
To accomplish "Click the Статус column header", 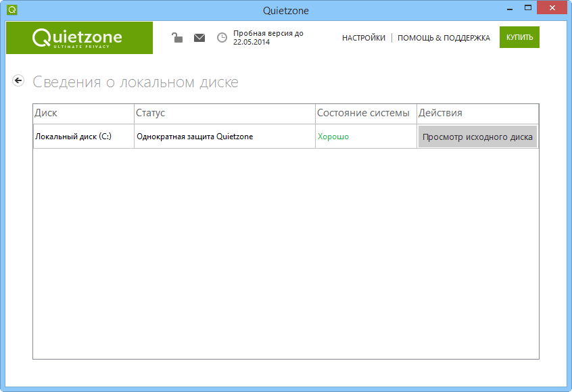I will [x=224, y=114].
